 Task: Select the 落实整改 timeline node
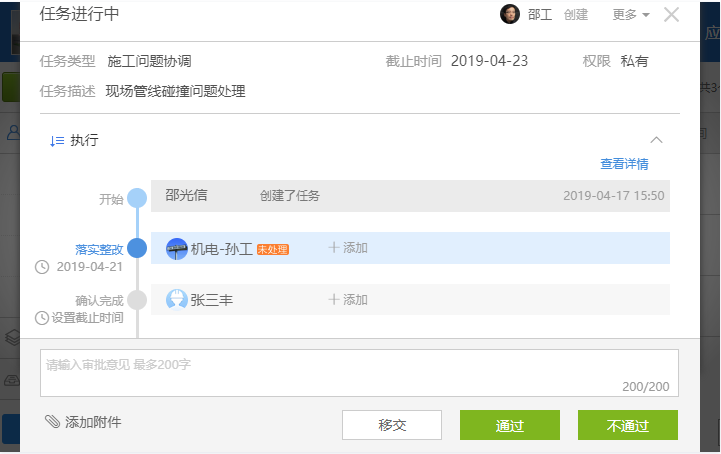click(x=137, y=248)
